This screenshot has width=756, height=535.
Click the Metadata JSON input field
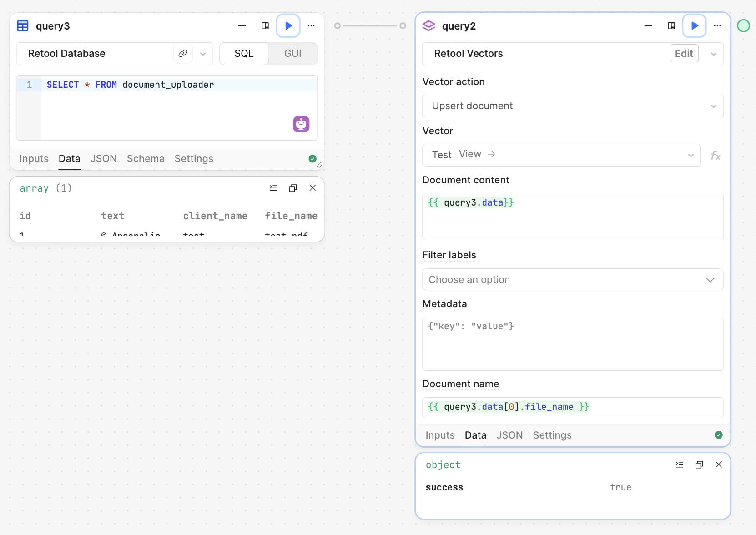click(x=573, y=344)
